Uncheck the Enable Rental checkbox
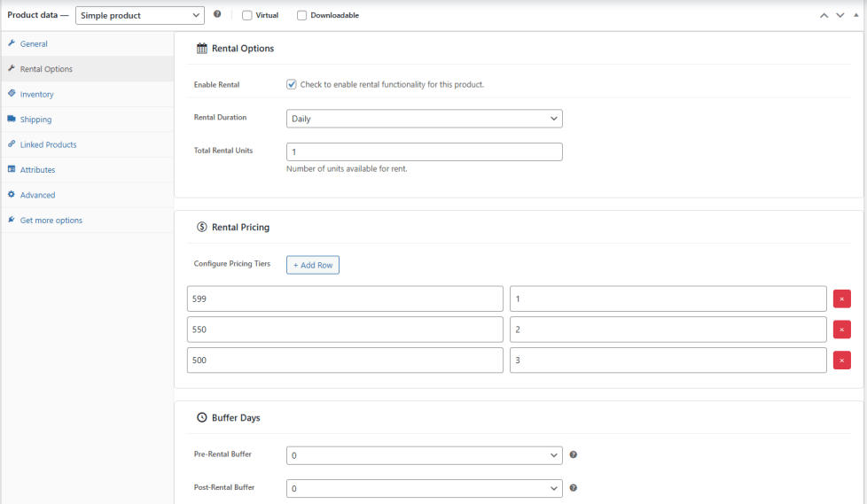Viewport: 867px width, 504px height. coord(292,84)
